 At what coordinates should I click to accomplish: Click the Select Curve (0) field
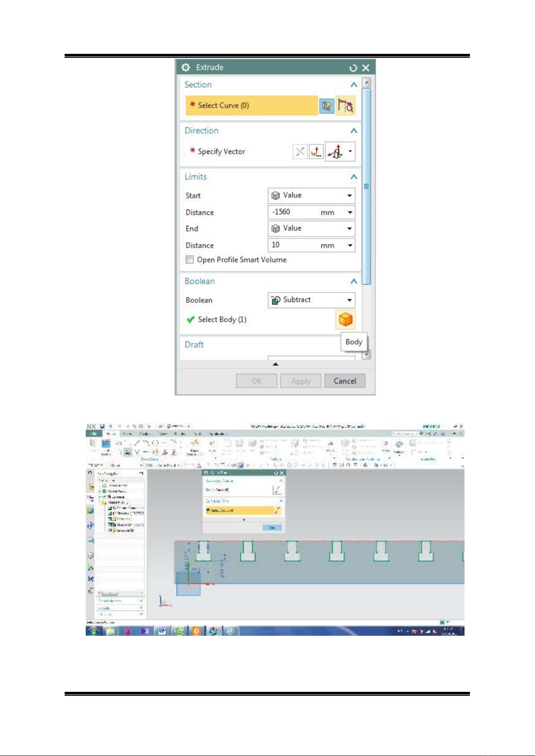tap(251, 105)
